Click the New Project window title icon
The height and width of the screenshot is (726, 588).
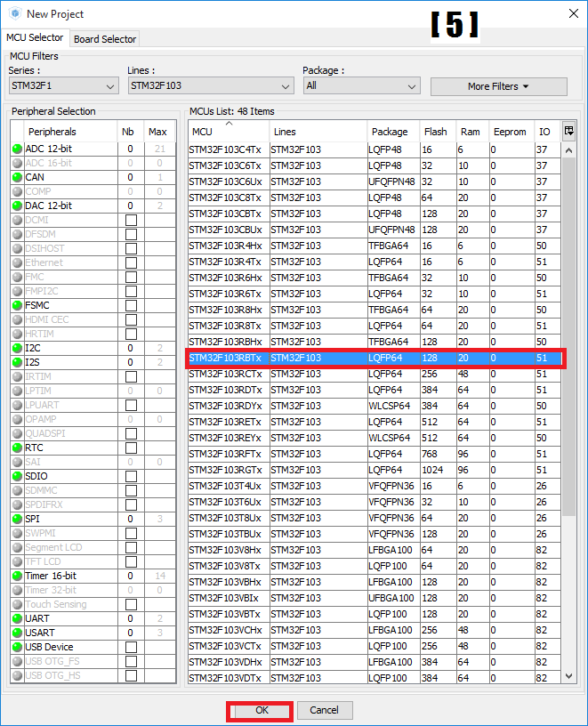pyautogui.click(x=14, y=13)
